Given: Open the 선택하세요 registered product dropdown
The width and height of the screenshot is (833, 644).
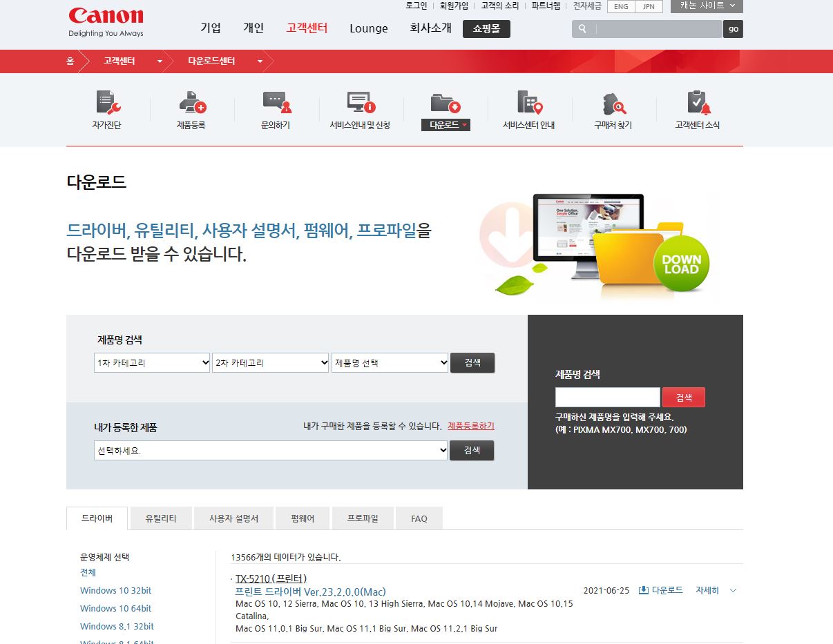Looking at the screenshot, I should pyautogui.click(x=271, y=451).
